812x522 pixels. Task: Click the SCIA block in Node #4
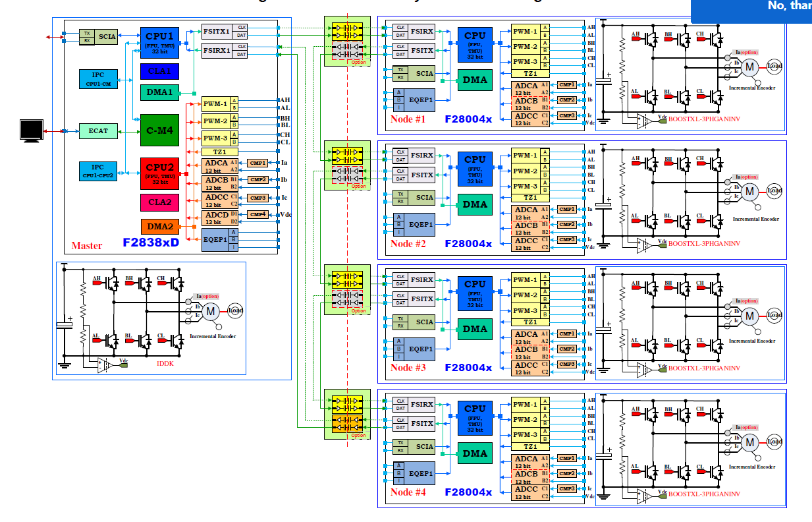tap(414, 447)
